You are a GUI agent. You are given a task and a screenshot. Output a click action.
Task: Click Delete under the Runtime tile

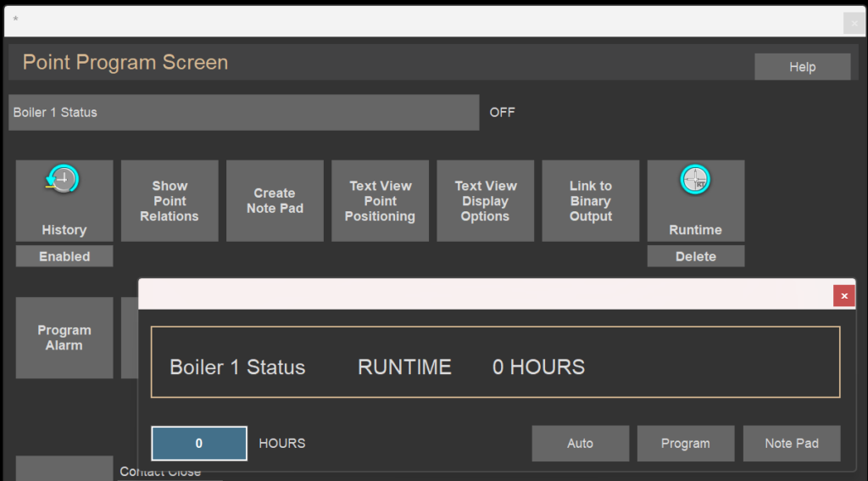pos(696,256)
